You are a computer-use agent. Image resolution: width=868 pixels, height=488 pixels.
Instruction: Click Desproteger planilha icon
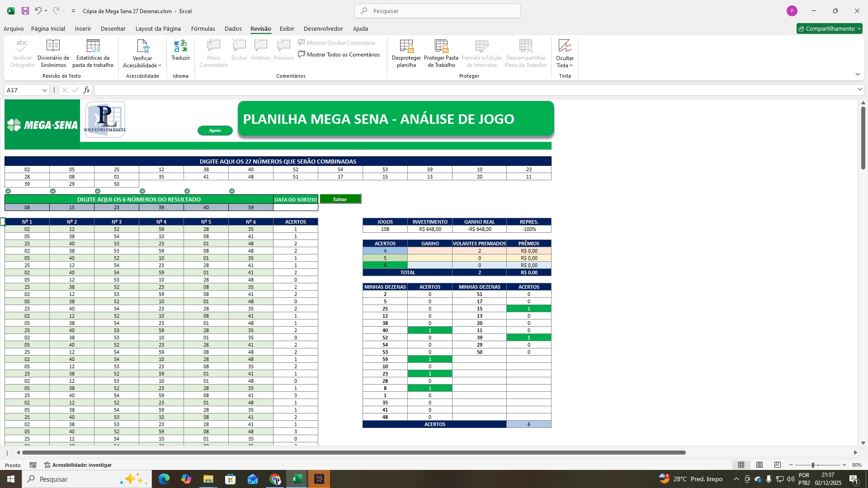[x=406, y=46]
